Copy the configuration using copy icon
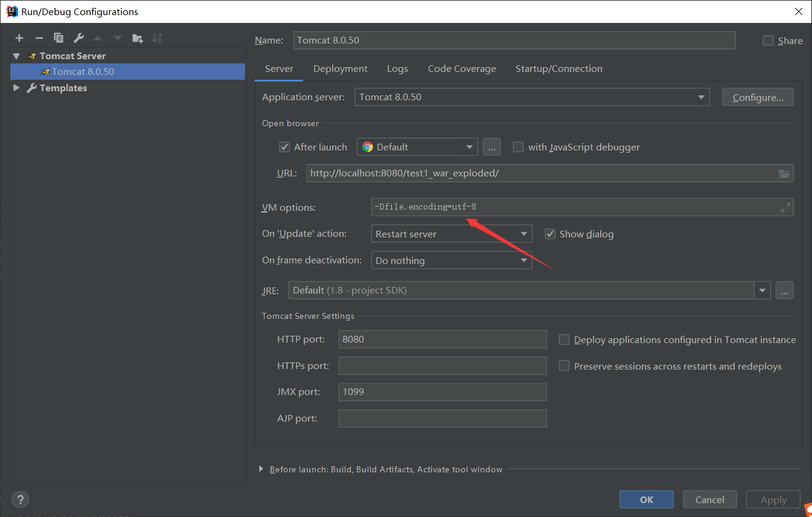Image resolution: width=812 pixels, height=517 pixels. click(59, 38)
